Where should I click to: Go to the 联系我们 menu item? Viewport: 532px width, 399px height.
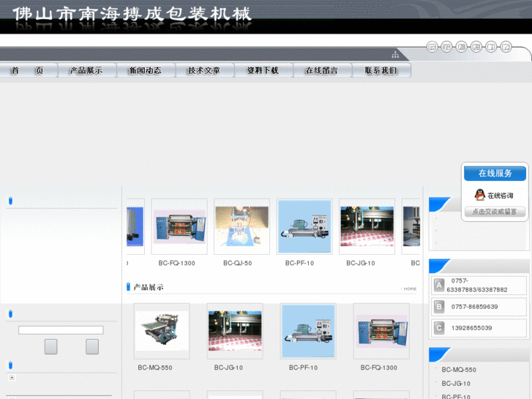coord(381,70)
